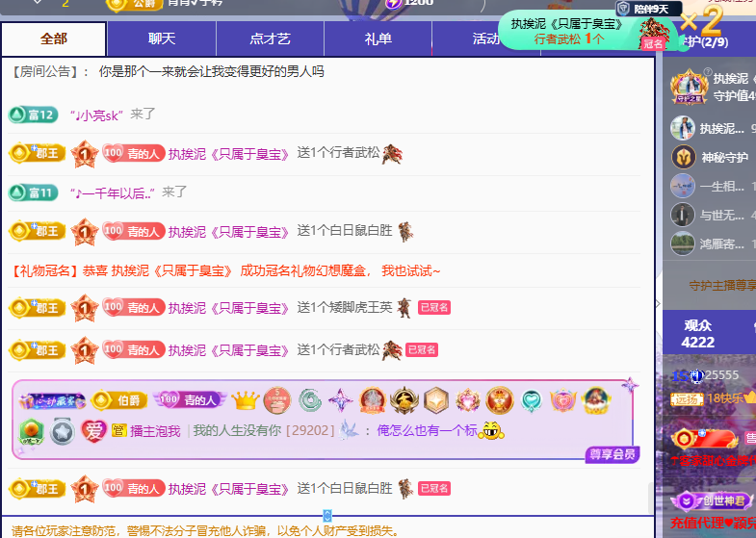Click the 已冠名 tag in the 行者武松 row

click(x=422, y=349)
